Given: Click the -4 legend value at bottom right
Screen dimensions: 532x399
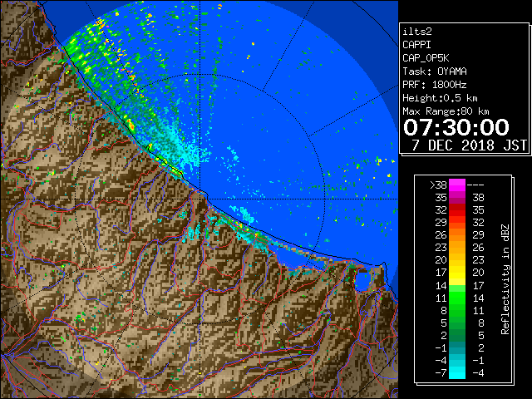Looking at the screenshot, I should click(479, 373).
